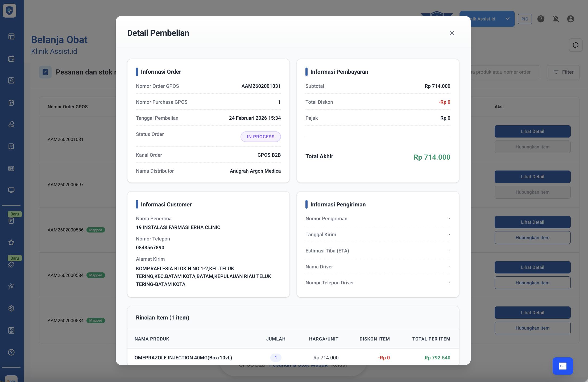Open the patient profile sidebar icon
Screen dimensions: 588x382
coord(11,81)
